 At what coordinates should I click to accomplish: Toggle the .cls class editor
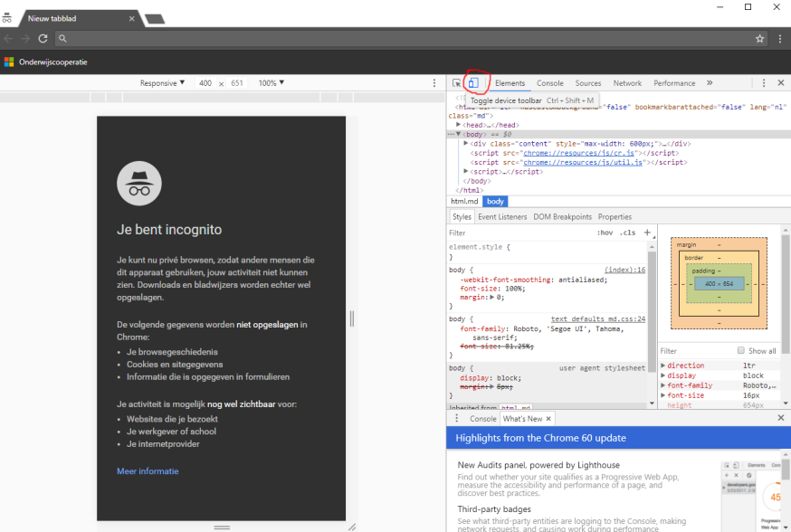click(x=628, y=233)
